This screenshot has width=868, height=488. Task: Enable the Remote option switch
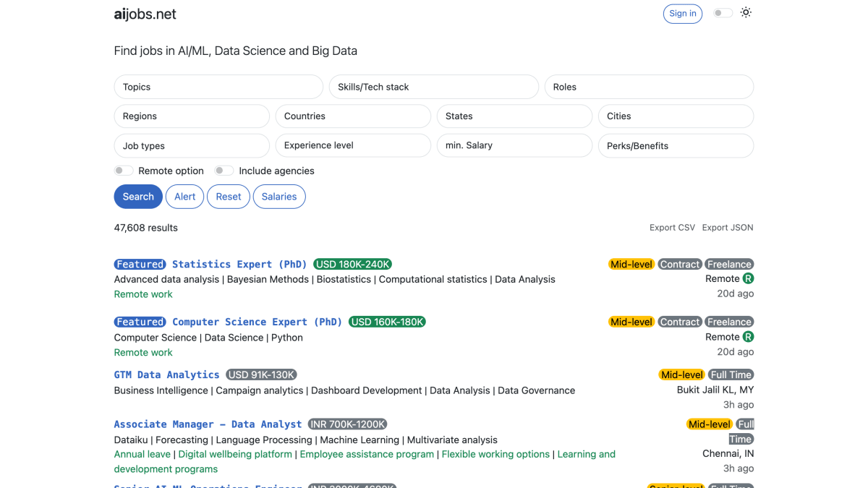(124, 171)
